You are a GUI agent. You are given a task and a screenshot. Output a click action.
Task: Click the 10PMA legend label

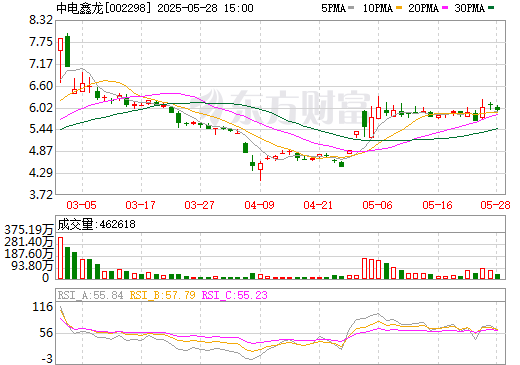[377, 8]
